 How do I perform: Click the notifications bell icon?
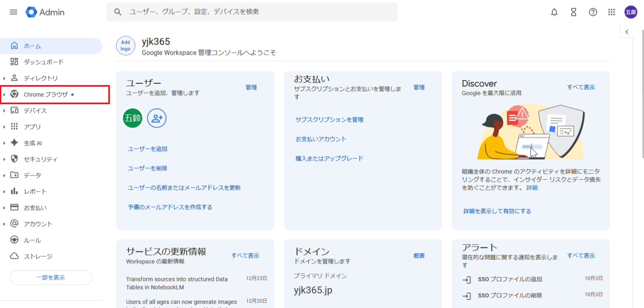point(554,12)
